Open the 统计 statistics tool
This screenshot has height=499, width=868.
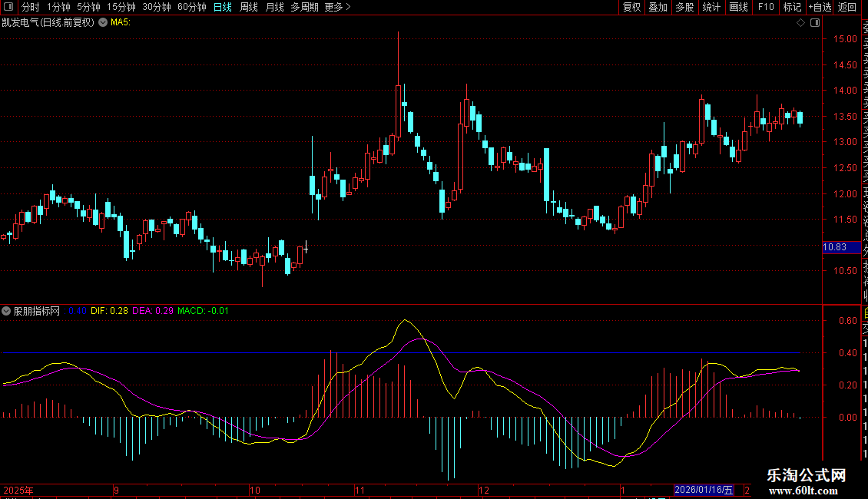[711, 8]
